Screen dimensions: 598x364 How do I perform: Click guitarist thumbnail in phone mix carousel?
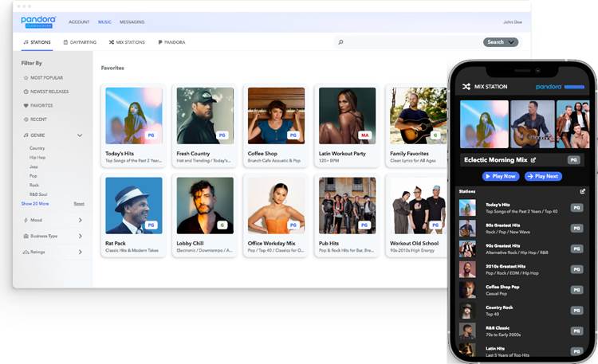coord(533,124)
